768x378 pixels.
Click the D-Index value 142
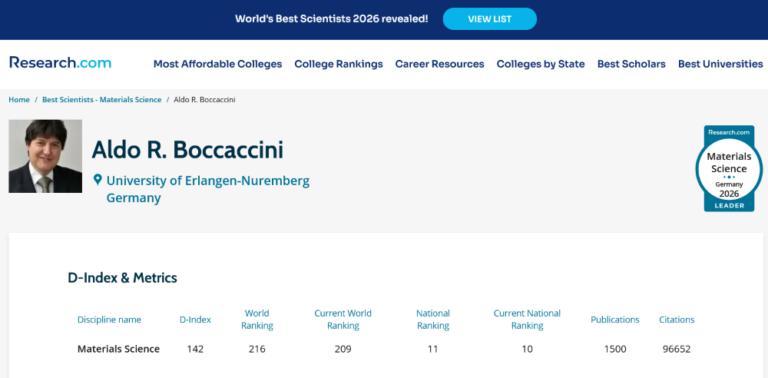coord(195,349)
